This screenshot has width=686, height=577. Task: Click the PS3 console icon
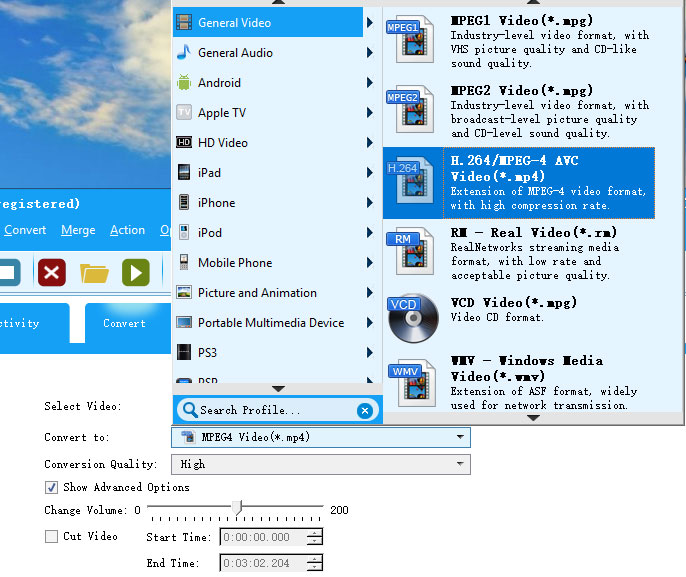click(184, 352)
